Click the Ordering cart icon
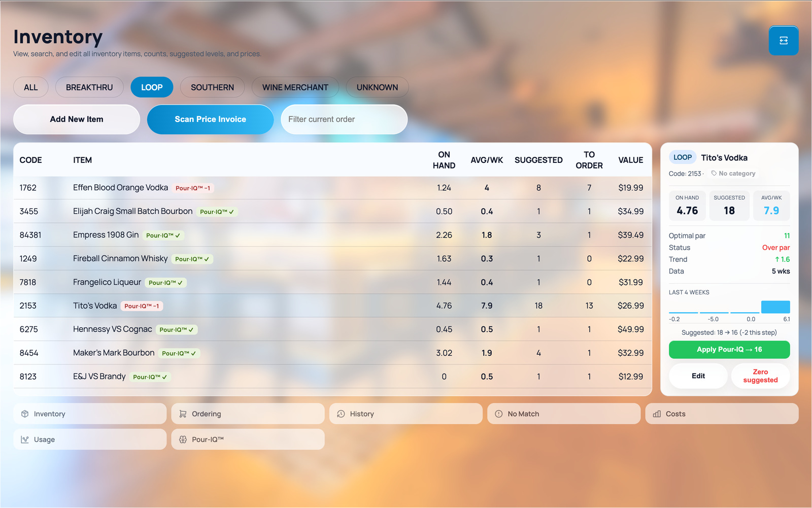The image size is (812, 508). tap(183, 414)
